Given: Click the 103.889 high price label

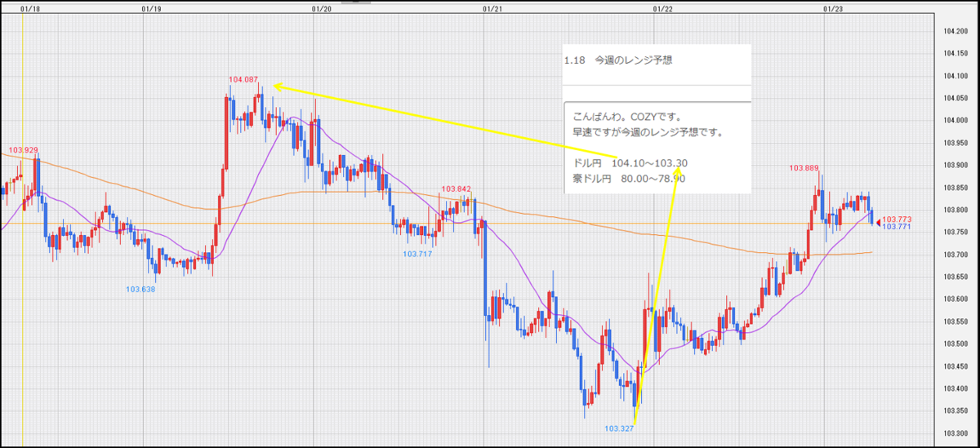Looking at the screenshot, I should (803, 168).
